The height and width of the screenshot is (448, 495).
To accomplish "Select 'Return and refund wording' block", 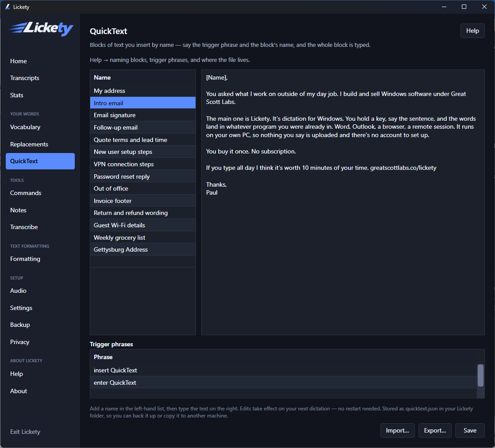I will (143, 213).
